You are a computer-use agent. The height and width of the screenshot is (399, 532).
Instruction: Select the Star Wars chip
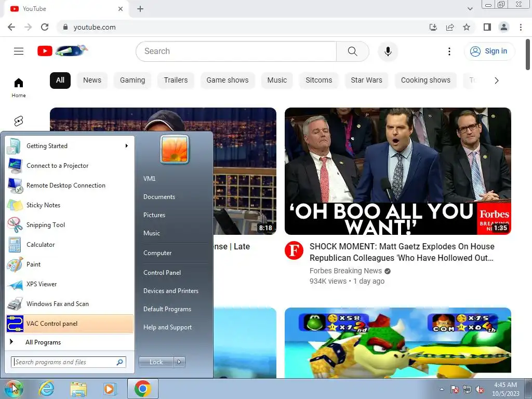click(x=366, y=81)
